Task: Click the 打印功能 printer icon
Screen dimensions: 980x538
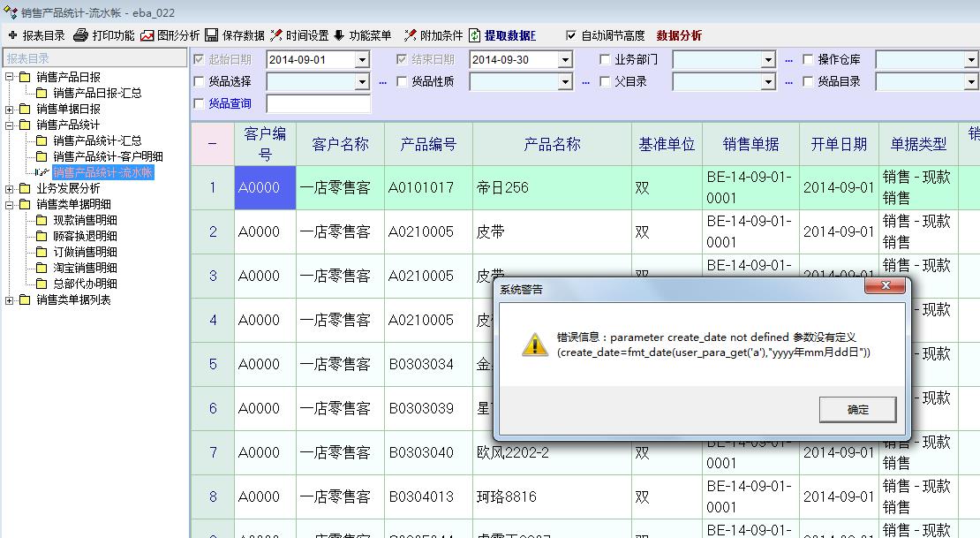Action: pos(80,35)
